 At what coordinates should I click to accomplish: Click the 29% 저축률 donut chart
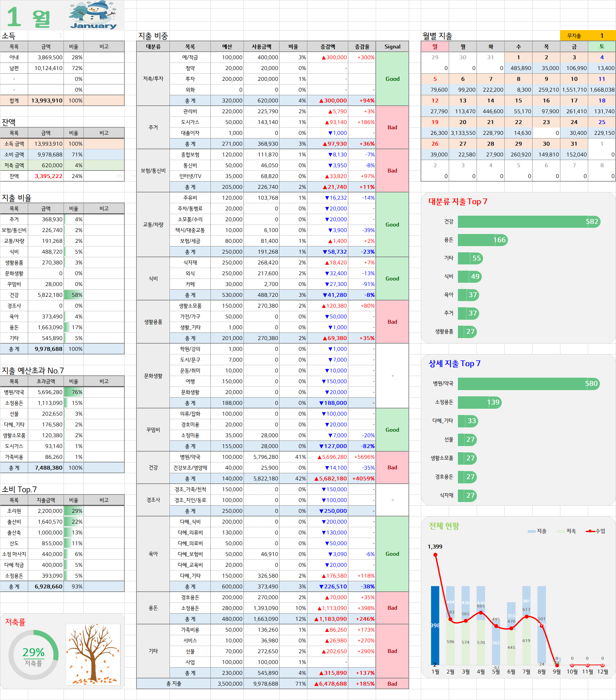coord(33,655)
